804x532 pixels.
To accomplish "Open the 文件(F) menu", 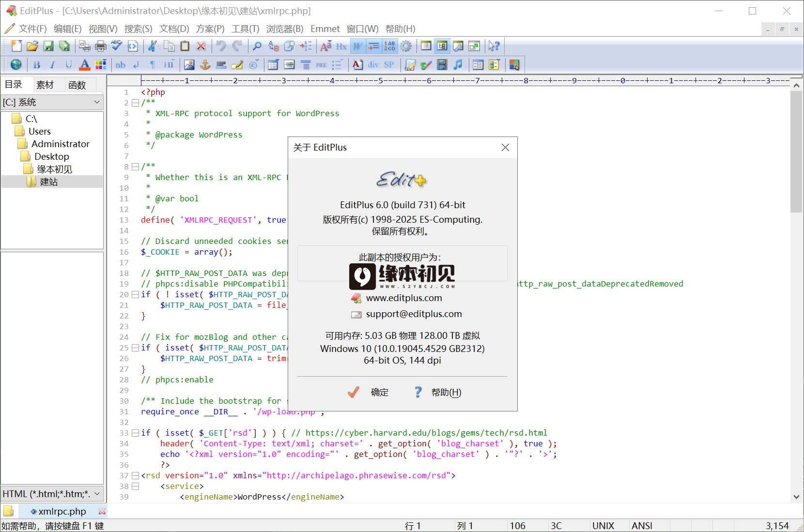I will point(32,29).
